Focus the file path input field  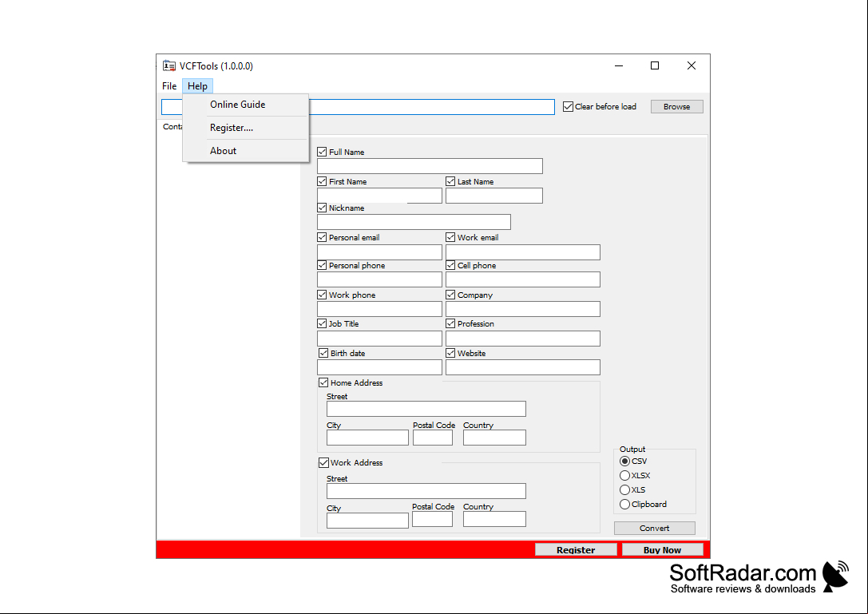pyautogui.click(x=358, y=107)
